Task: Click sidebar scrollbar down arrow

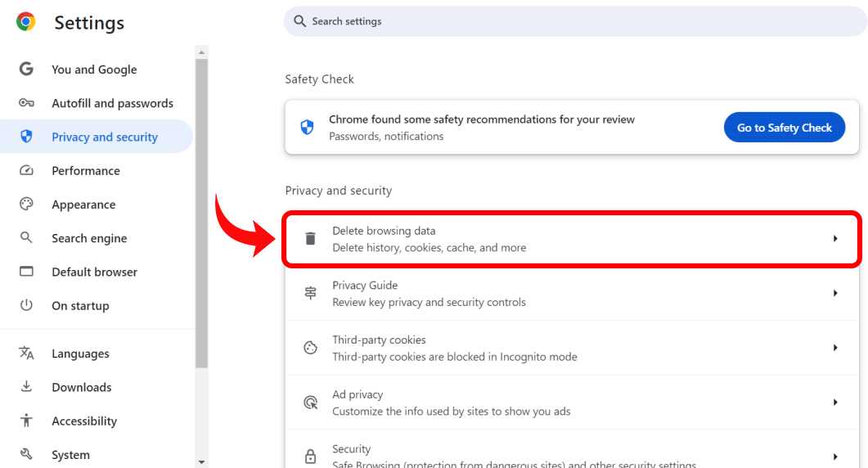Action: point(201,462)
